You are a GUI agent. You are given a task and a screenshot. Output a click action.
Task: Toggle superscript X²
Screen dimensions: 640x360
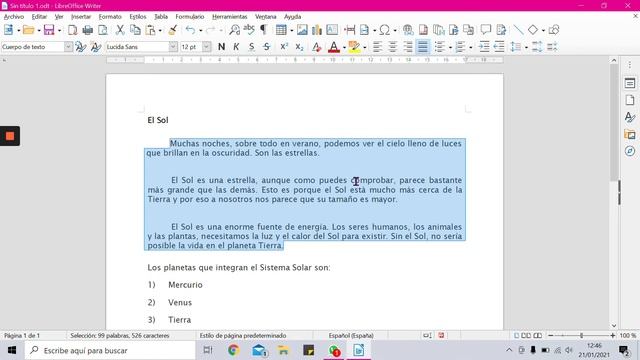(x=284, y=47)
